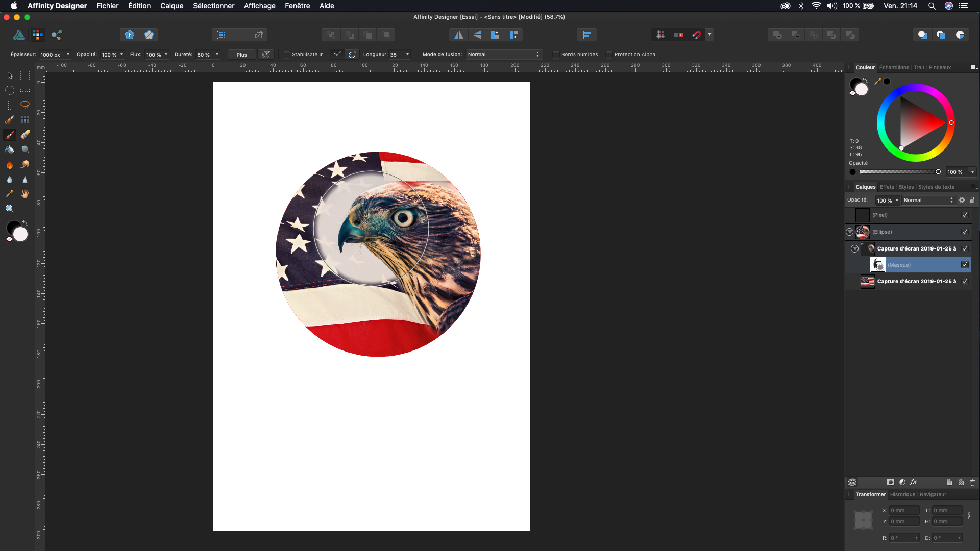The height and width of the screenshot is (551, 980).
Task: Enable the Bords humides checkbox
Action: coord(556,55)
